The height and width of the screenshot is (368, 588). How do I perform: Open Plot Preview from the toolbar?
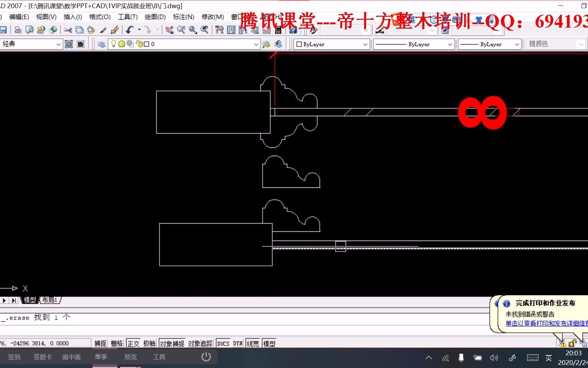click(x=30, y=30)
